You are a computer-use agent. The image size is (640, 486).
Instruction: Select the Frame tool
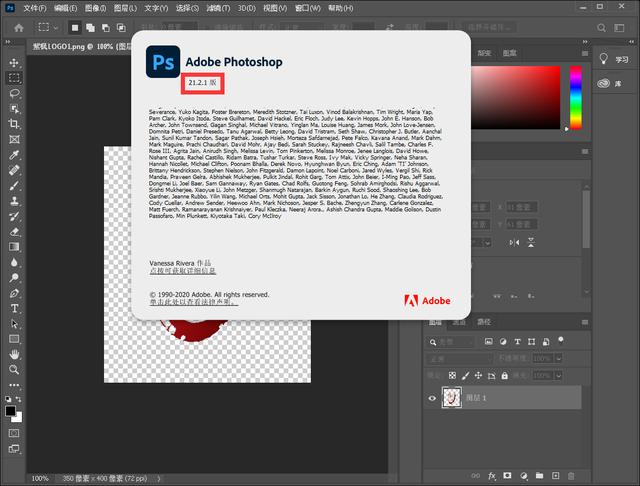(x=14, y=139)
